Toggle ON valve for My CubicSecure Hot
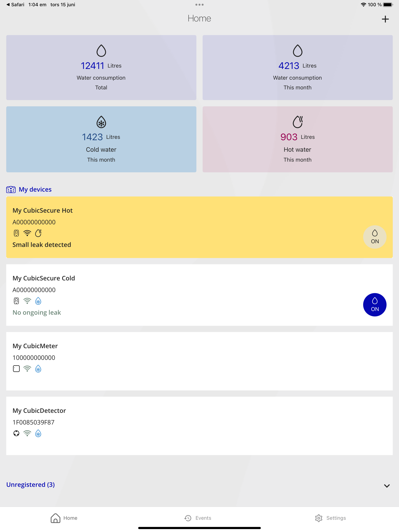Viewport: 399px width, 532px height. (x=374, y=237)
